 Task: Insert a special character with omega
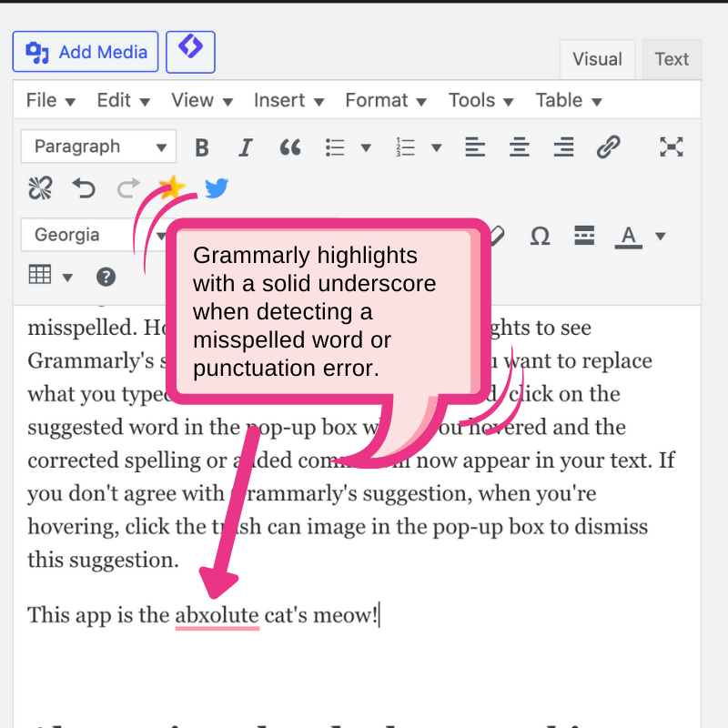[540, 236]
